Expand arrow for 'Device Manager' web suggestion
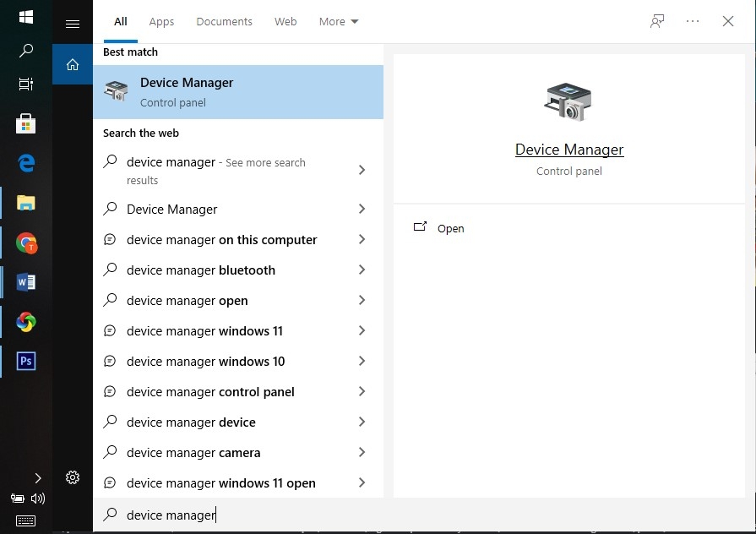This screenshot has width=756, height=534. [x=362, y=209]
